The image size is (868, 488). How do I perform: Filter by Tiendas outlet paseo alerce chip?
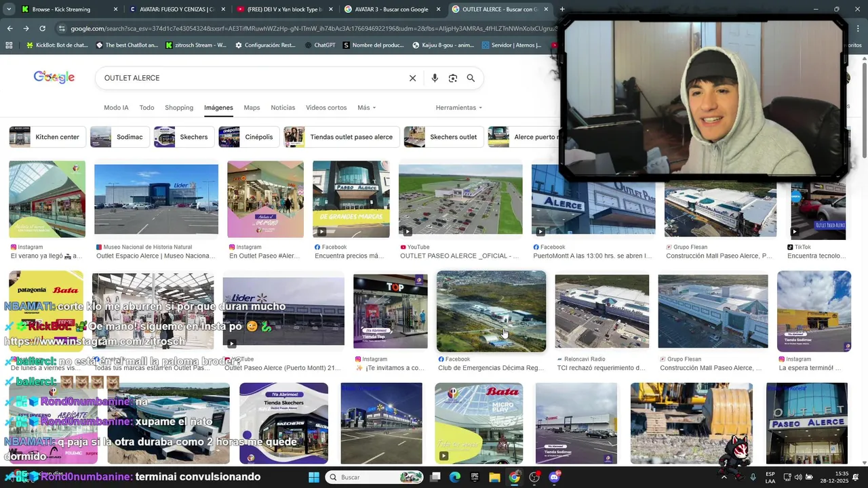tap(341, 137)
